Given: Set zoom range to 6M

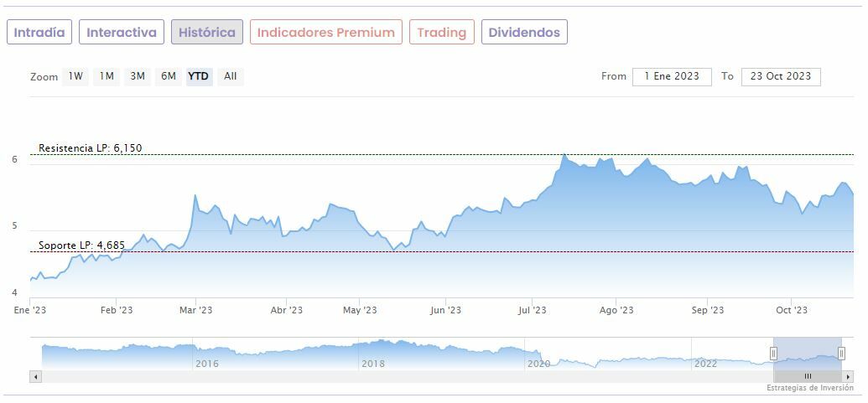Looking at the screenshot, I should click(169, 76).
